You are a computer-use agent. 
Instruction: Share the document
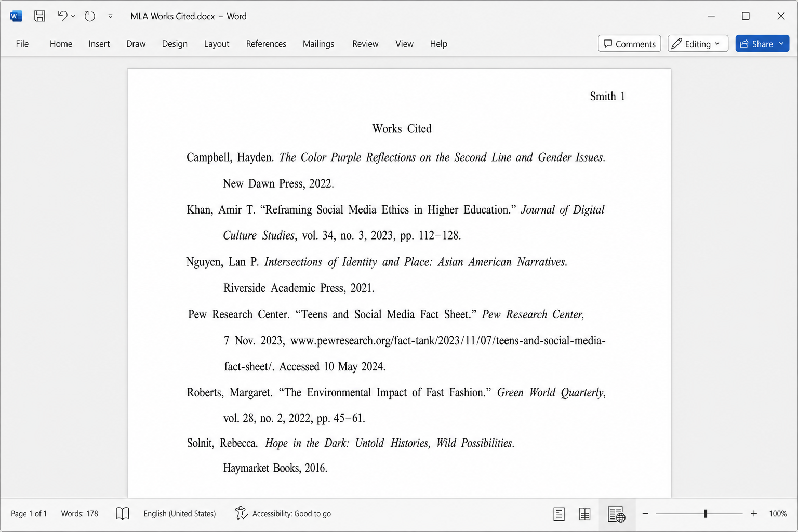pos(756,44)
